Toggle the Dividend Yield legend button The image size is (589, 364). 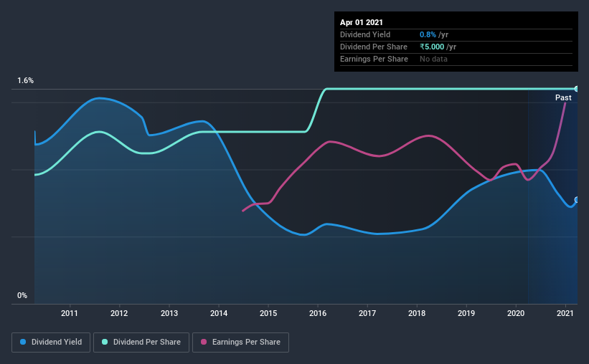coord(51,343)
